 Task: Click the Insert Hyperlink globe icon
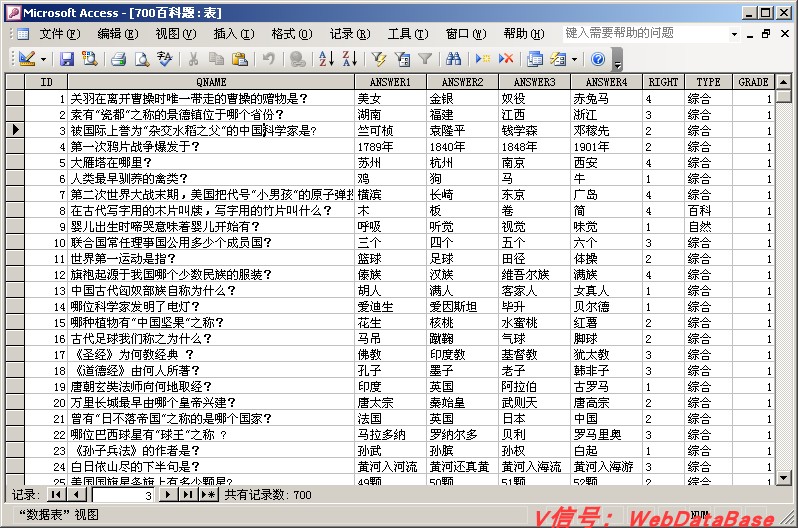[x=298, y=59]
